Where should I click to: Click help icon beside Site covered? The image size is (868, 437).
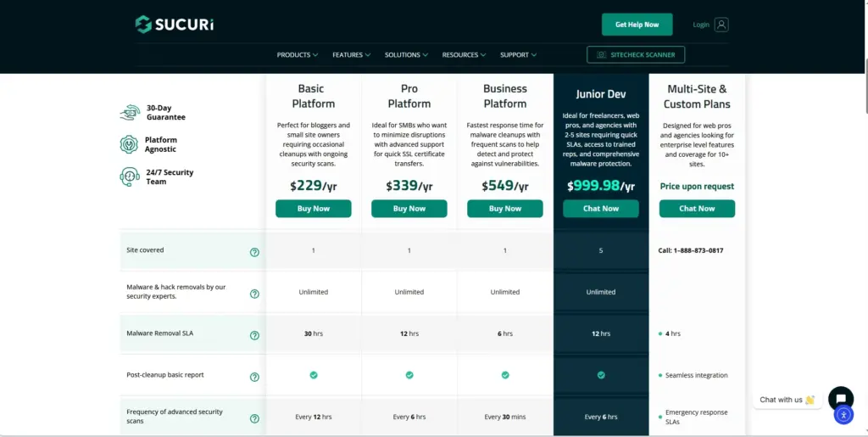[254, 252]
